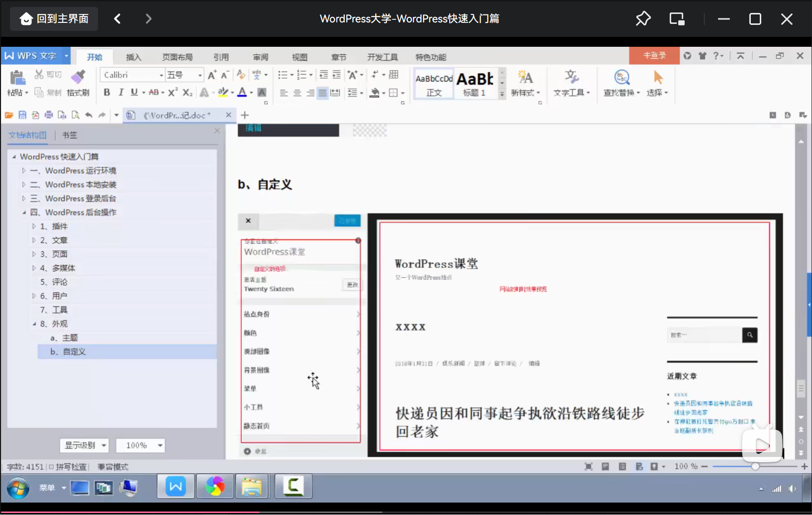Select the 标题 1 style

pos(475,84)
